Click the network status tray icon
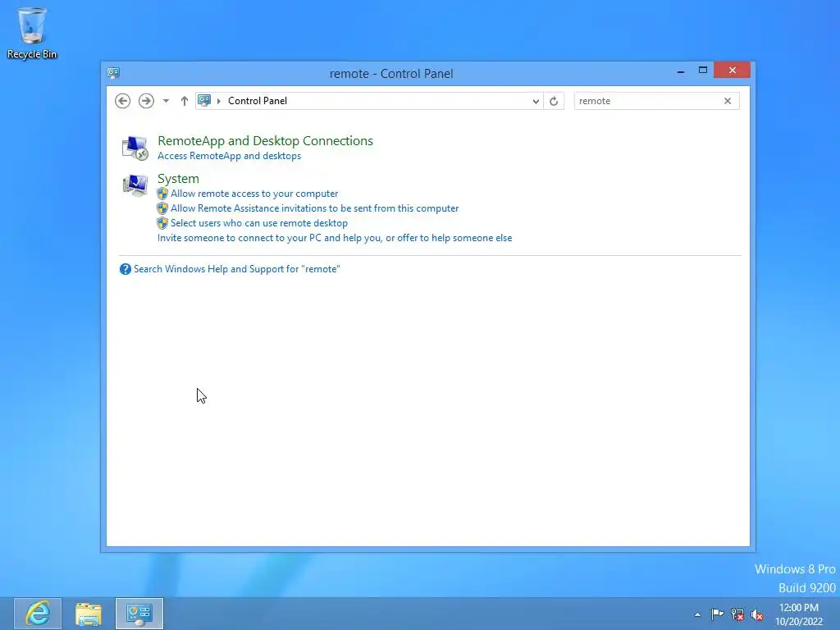The width and height of the screenshot is (840, 630). (737, 614)
